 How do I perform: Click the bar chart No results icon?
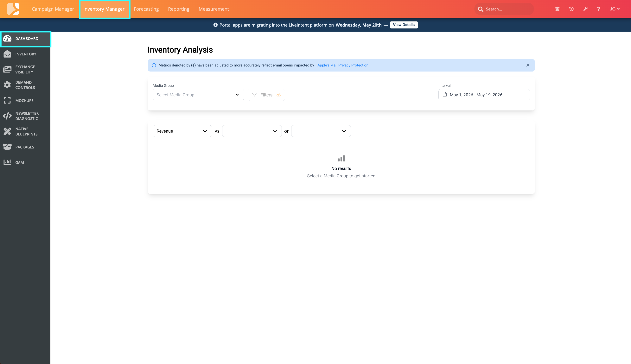point(341,159)
